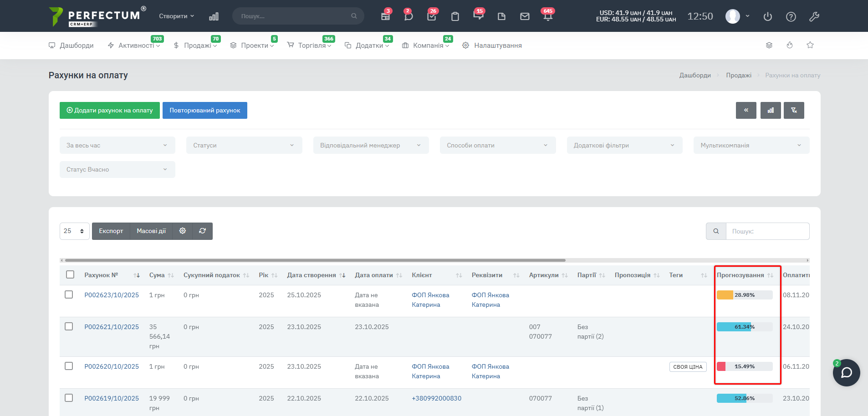Screen dimensions: 868x416
Task: Click the bell notifications icon
Action: pos(547,17)
